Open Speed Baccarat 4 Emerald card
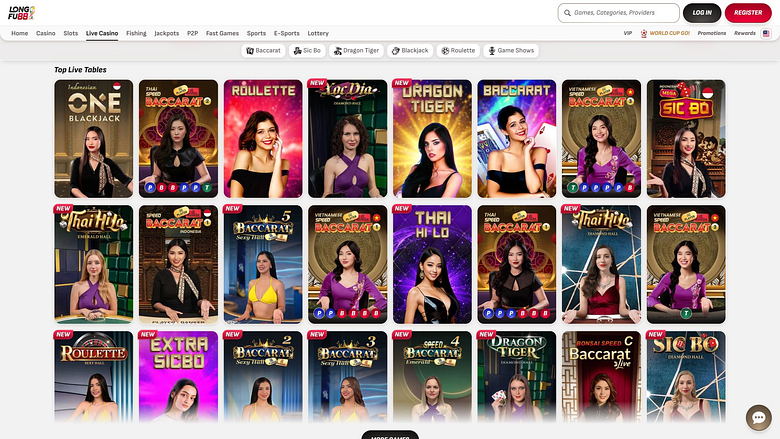The height and width of the screenshot is (439, 780). pos(432,377)
